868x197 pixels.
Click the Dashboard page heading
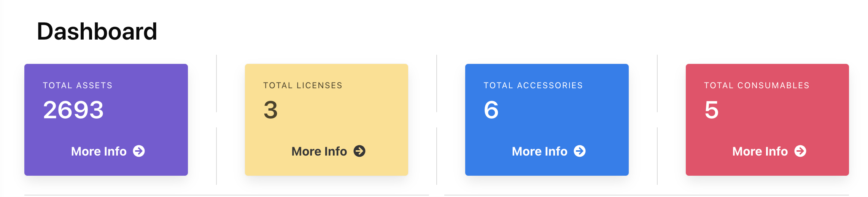pyautogui.click(x=97, y=31)
